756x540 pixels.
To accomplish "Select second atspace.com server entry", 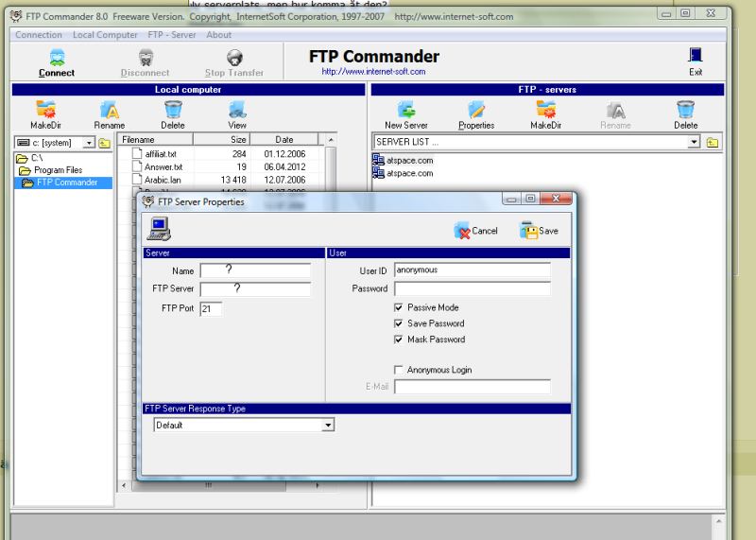I will tap(404, 173).
